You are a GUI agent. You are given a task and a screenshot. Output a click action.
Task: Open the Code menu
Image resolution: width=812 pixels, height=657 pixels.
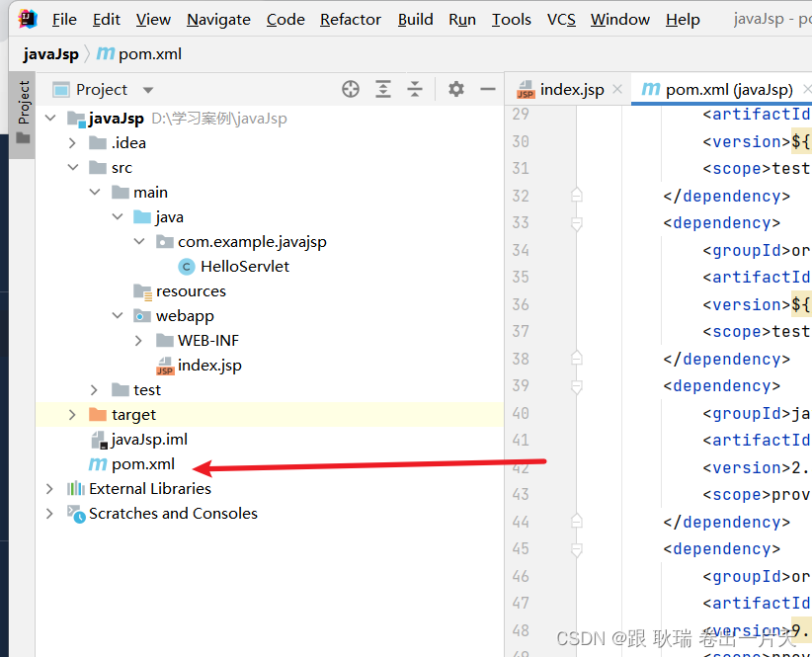285,20
